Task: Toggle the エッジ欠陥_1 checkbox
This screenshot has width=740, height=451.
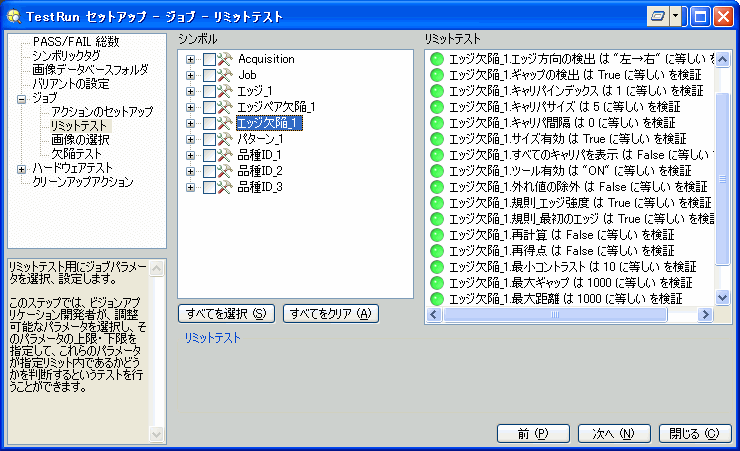Action: pos(209,123)
